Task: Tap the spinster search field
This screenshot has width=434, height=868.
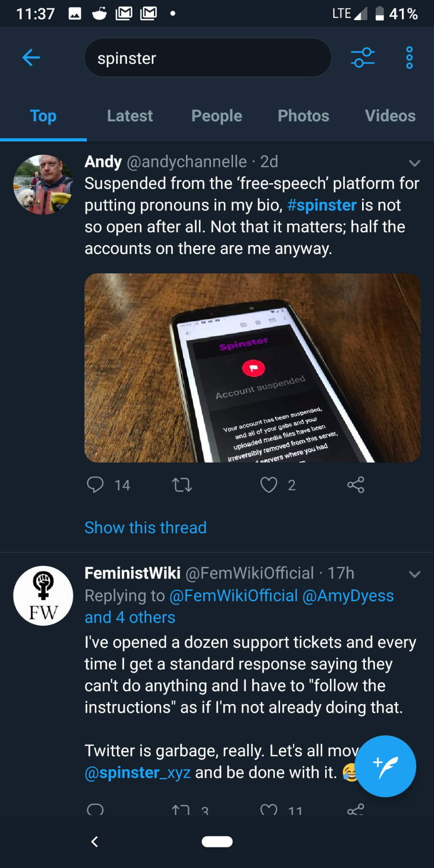Action: click(x=208, y=58)
